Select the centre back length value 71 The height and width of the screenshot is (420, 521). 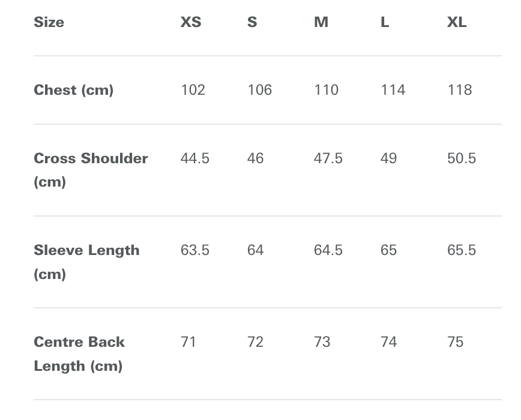pos(188,342)
